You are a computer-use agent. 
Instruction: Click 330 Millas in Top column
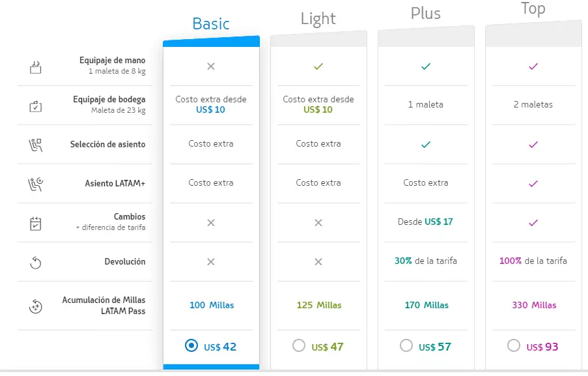coord(534,305)
